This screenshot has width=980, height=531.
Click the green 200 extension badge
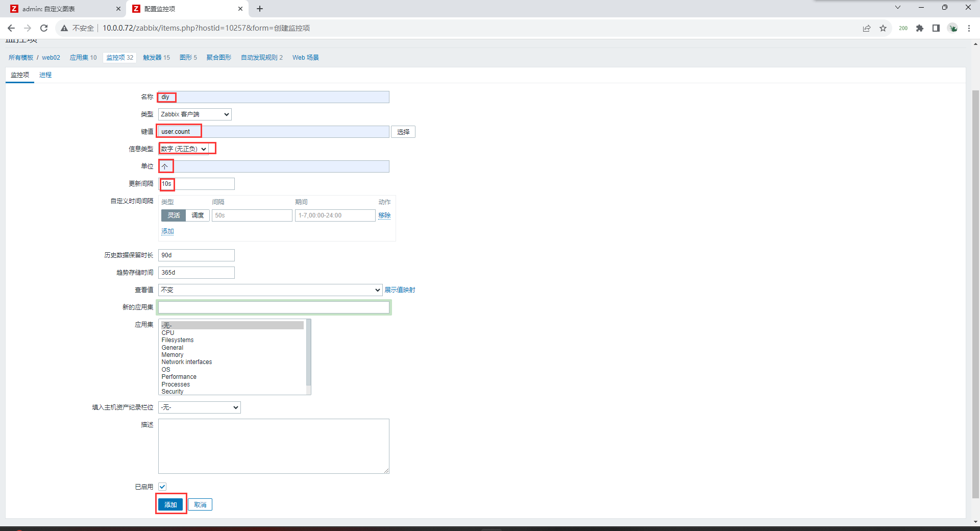903,28
